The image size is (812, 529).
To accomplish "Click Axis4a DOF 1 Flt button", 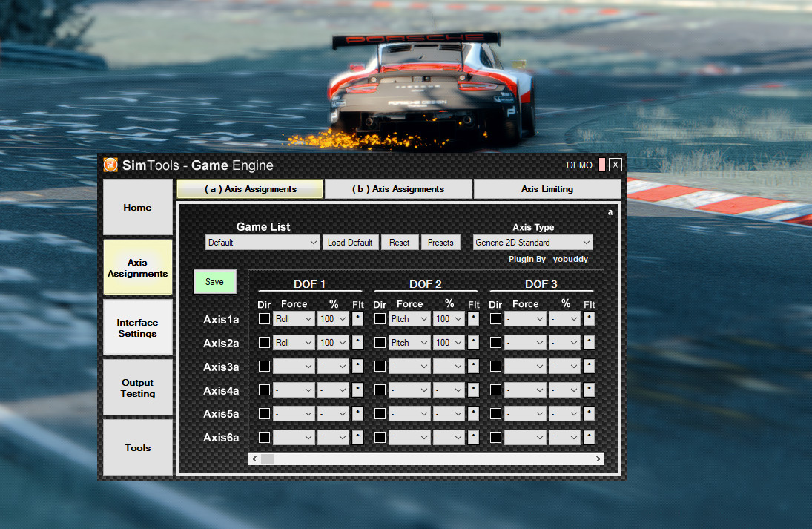I will coord(358,390).
